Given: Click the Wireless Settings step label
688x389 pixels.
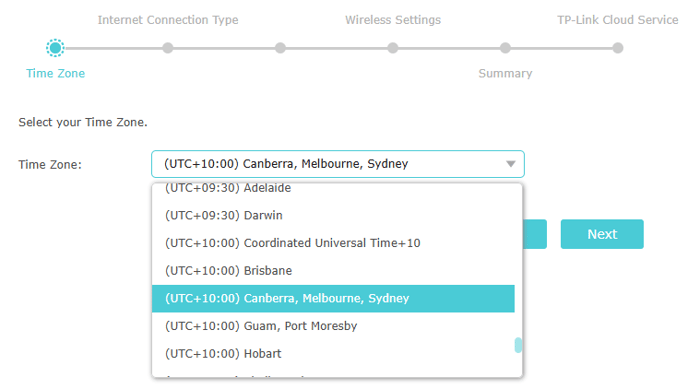Looking at the screenshot, I should pos(393,20).
